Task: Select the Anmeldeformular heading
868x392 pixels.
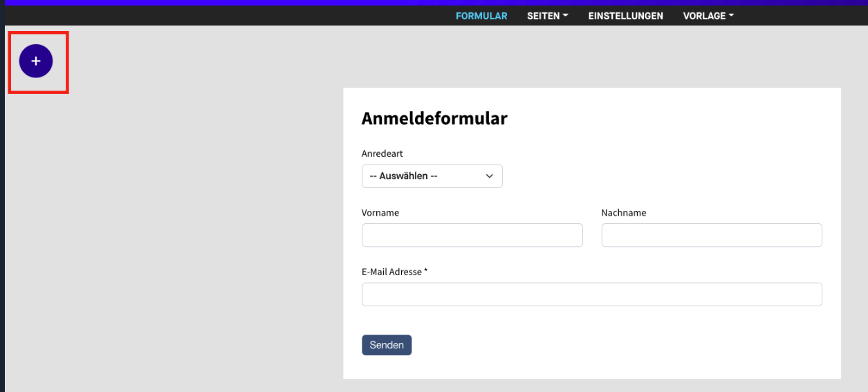Action: coord(434,118)
